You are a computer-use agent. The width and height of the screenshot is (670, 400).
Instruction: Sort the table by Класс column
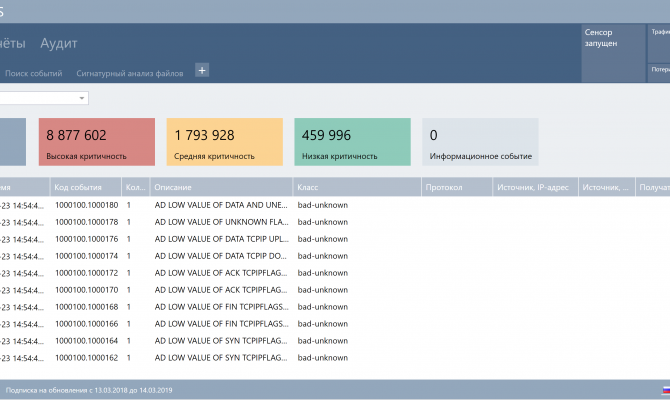coord(354,187)
